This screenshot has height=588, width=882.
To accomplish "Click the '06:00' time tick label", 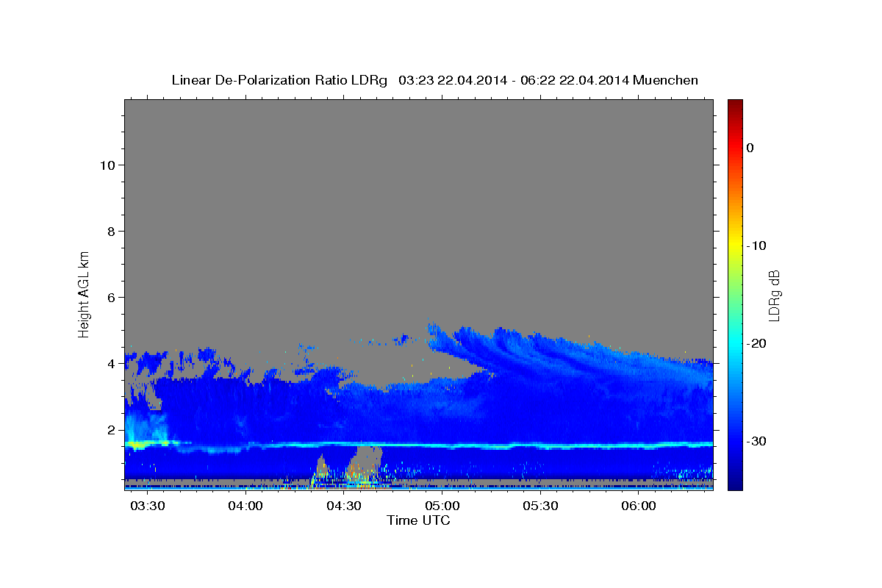I will pyautogui.click(x=639, y=506).
